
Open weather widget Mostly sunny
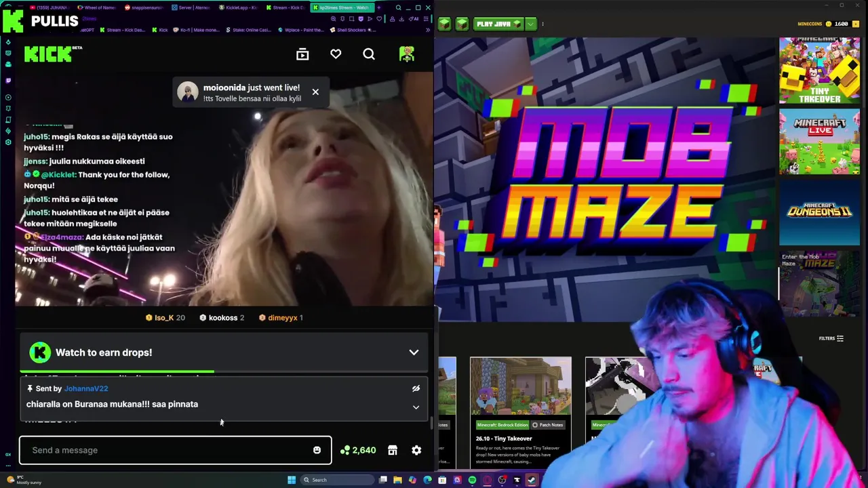click(24, 480)
